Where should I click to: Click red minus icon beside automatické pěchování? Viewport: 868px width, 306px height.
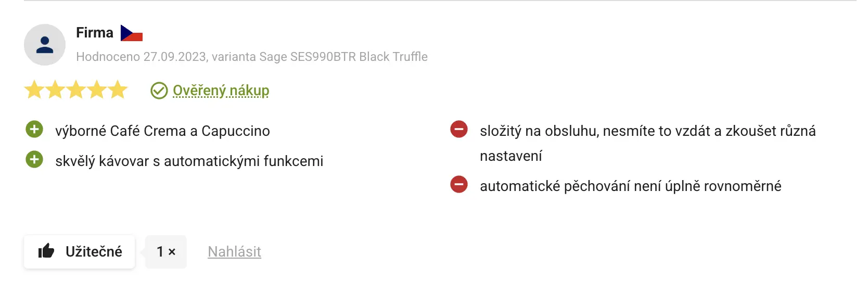tap(458, 184)
